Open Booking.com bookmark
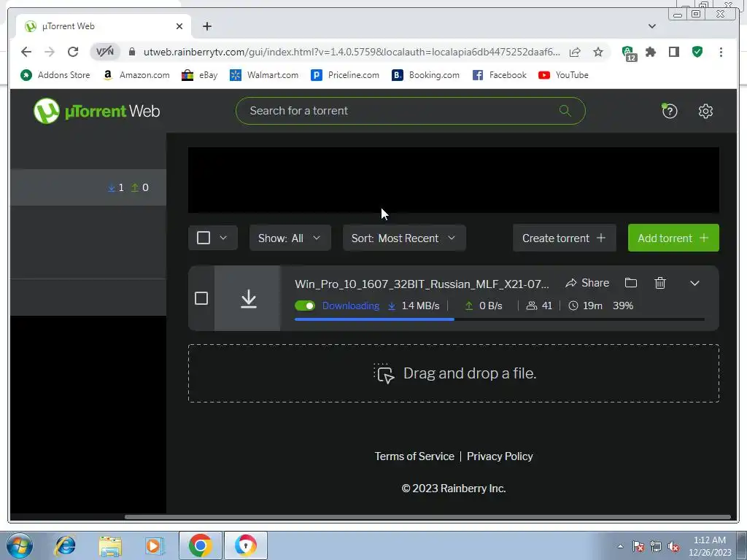Screen dimensions: 747x560 click(x=425, y=75)
